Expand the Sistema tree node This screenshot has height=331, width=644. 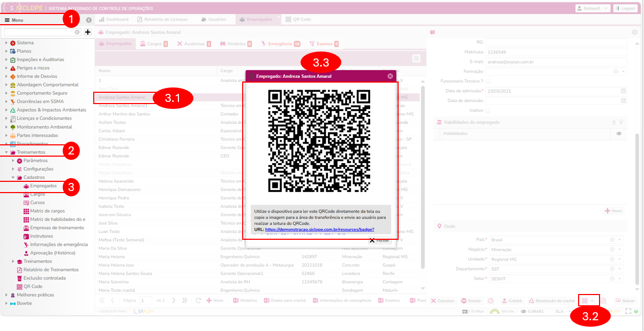point(6,43)
